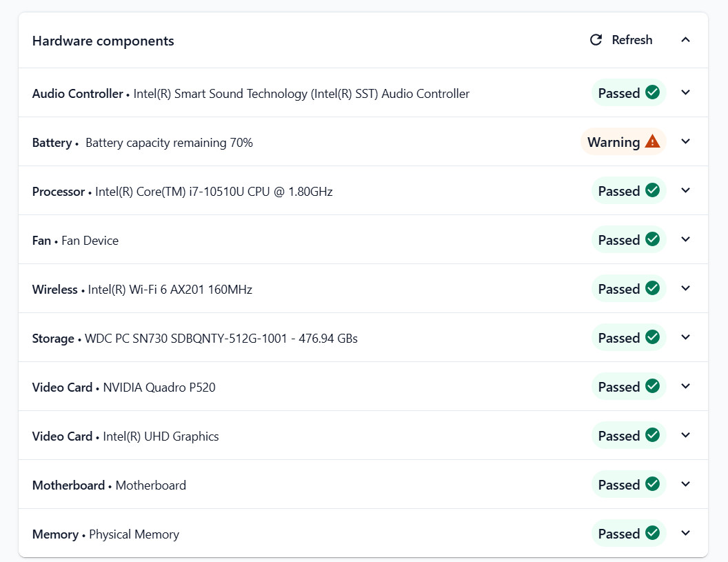Screen dimensions: 728x562
Task: Click the Refresh button label
Action: [x=632, y=40]
